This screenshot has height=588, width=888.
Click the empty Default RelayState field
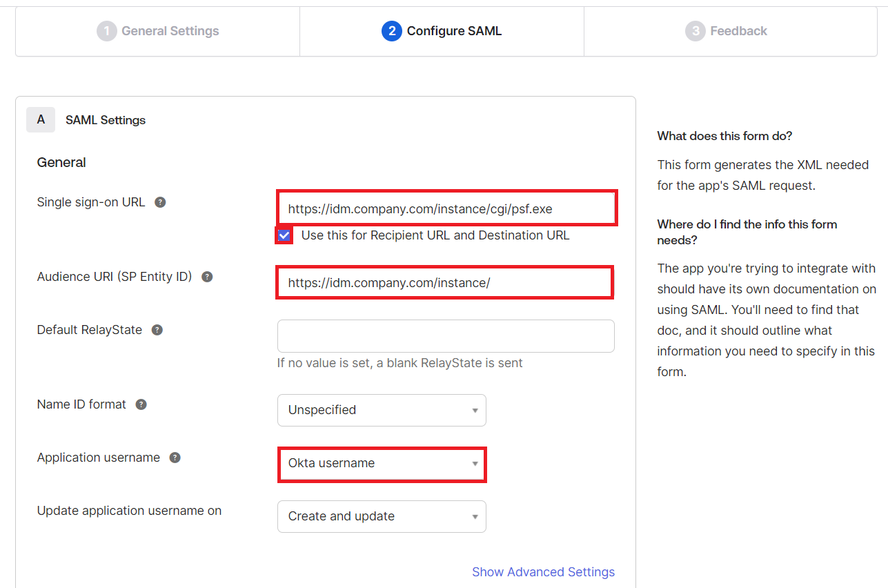click(x=446, y=336)
